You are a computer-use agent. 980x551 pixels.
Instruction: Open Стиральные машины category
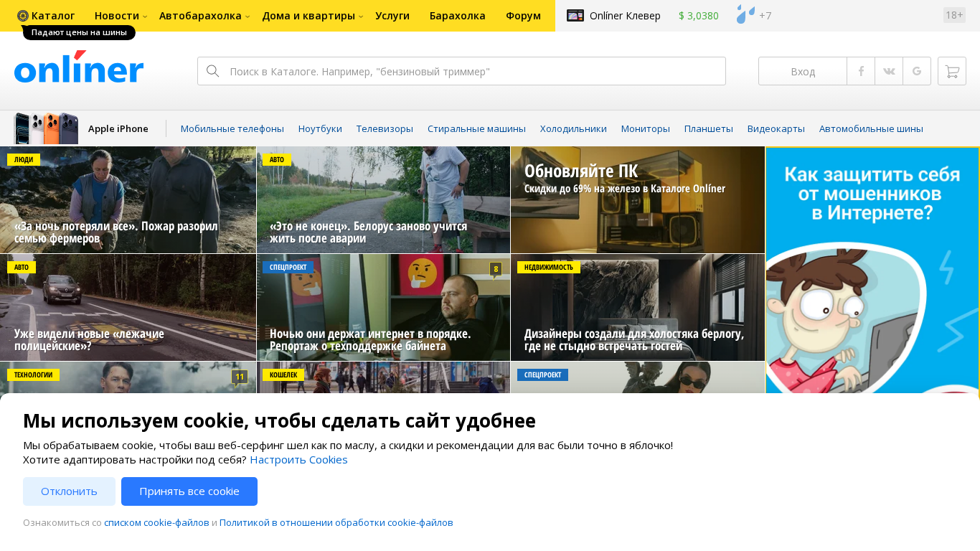coord(476,129)
